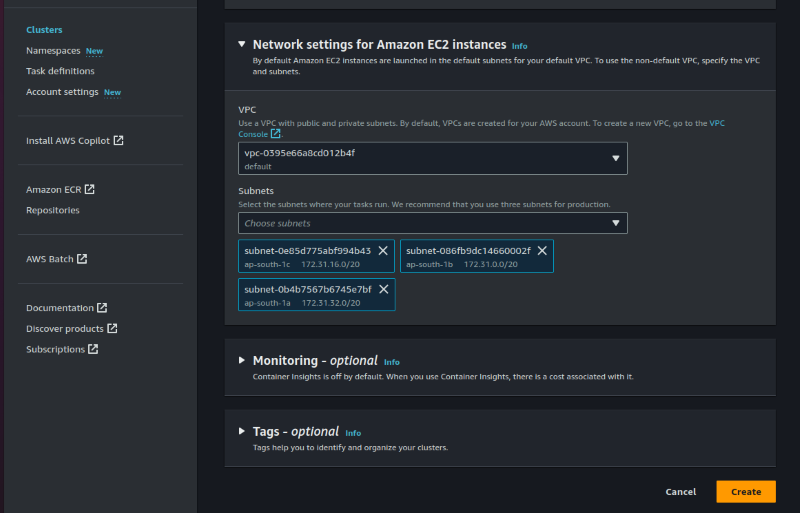The width and height of the screenshot is (800, 513).
Task: Open Amazon ECR external link
Action: pyautogui.click(x=60, y=189)
